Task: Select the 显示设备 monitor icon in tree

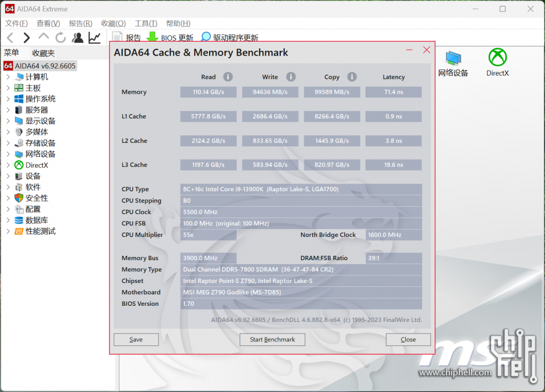Action: [x=19, y=121]
